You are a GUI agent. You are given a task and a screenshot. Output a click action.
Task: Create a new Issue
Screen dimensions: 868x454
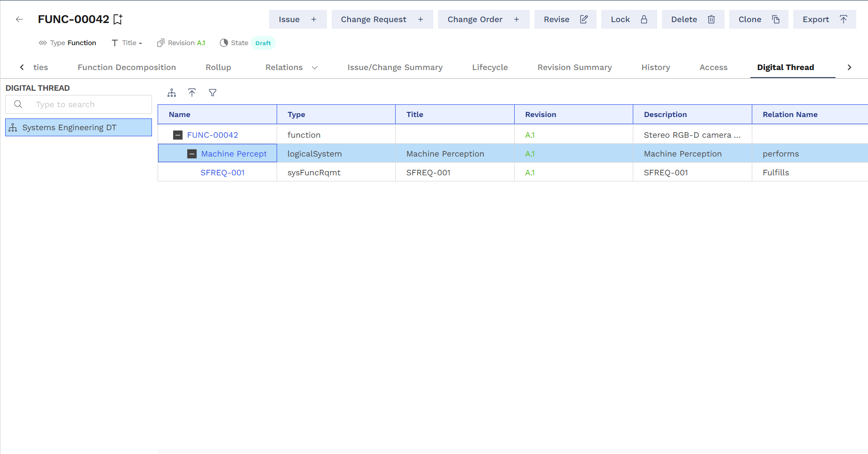(298, 19)
